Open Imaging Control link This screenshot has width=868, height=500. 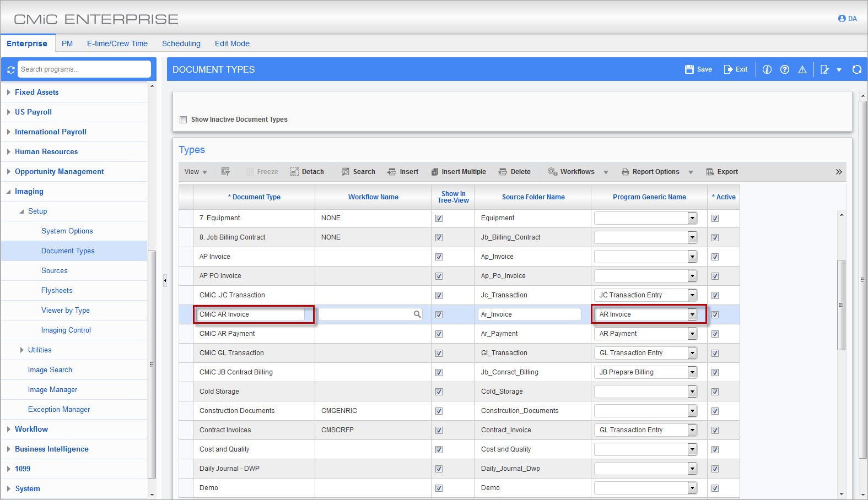[66, 330]
